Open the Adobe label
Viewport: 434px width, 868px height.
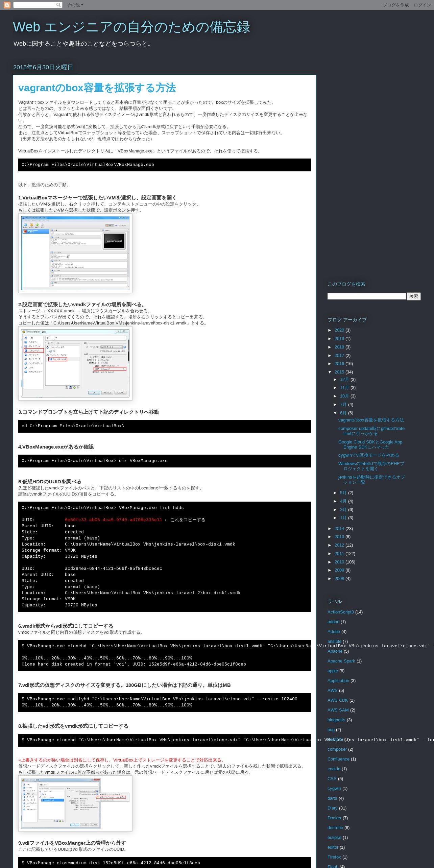(334, 632)
